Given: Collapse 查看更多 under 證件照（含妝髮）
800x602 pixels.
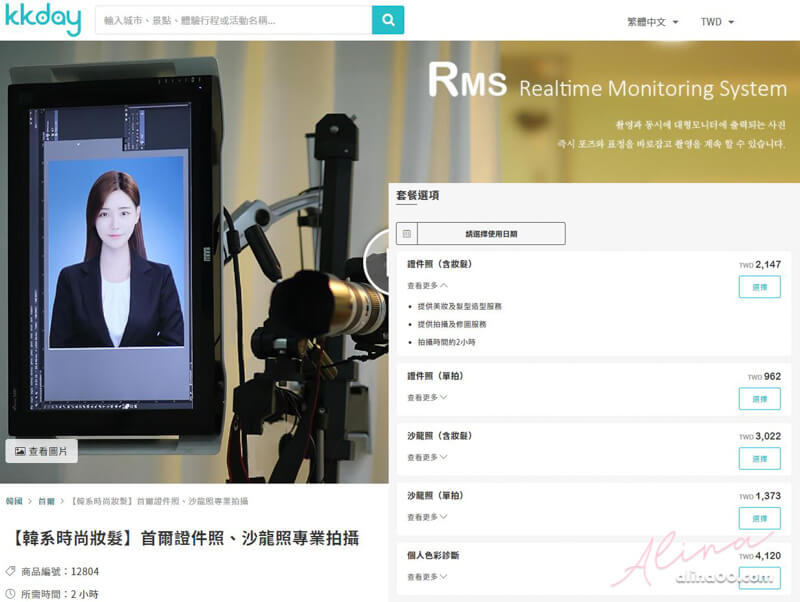Looking at the screenshot, I should point(428,286).
